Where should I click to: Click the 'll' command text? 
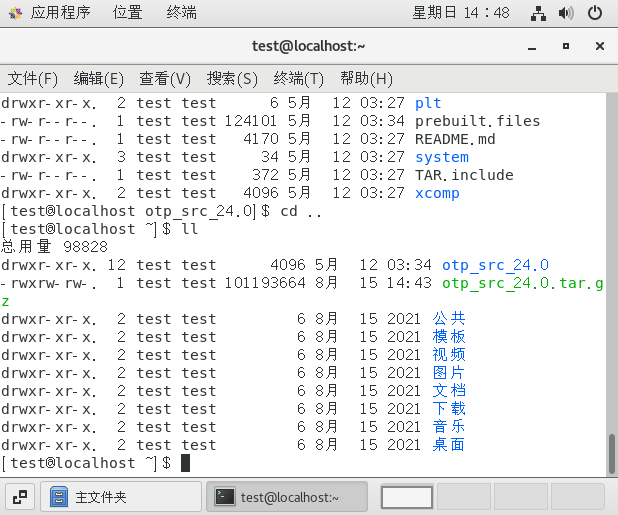pos(190,229)
